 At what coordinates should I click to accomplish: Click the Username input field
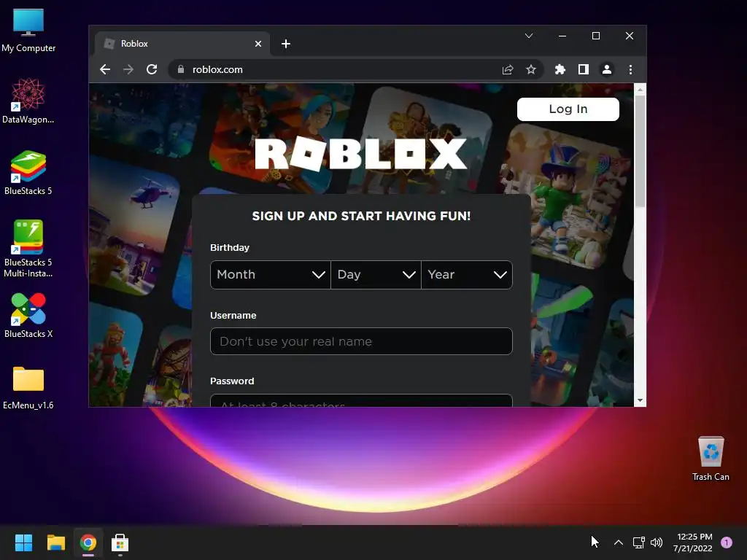pos(361,341)
